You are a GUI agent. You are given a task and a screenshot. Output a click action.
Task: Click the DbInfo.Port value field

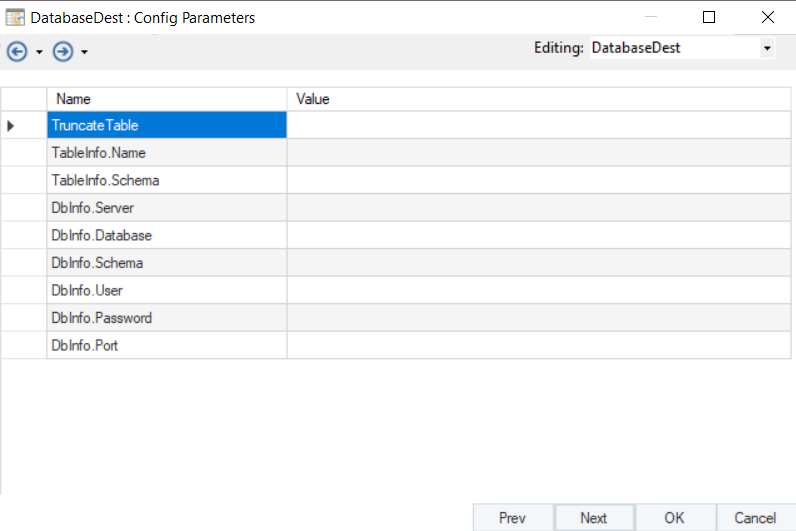point(540,345)
